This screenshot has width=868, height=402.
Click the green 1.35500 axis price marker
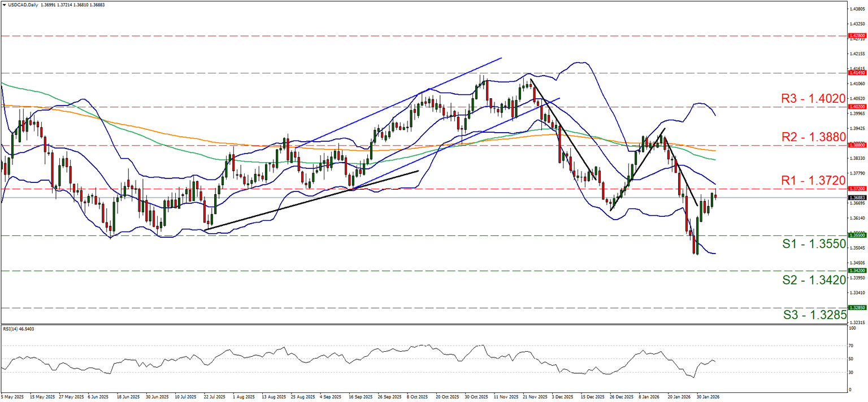[x=857, y=235]
